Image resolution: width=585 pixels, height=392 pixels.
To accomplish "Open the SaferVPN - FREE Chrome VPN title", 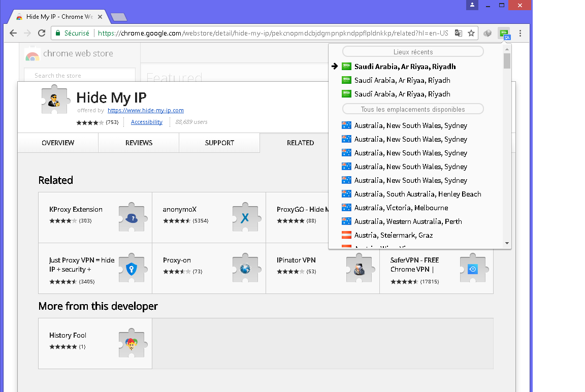I will click(x=414, y=265).
